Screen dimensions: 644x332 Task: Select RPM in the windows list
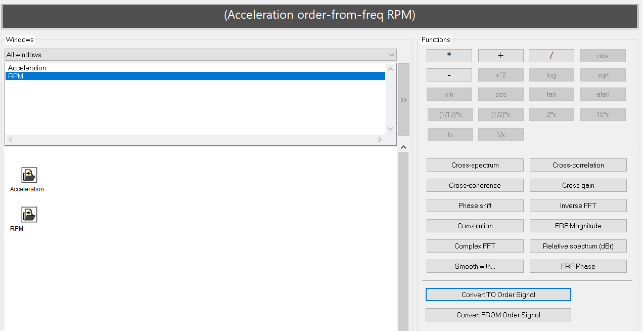16,76
